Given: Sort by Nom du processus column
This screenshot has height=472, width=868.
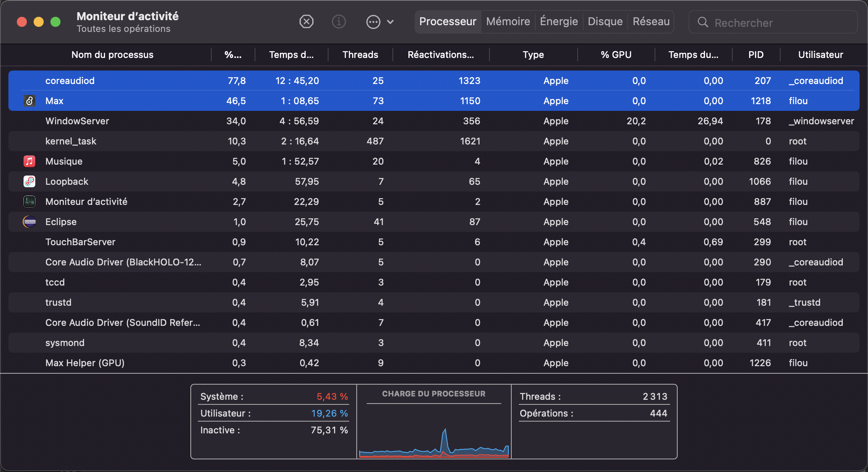Looking at the screenshot, I should (112, 55).
